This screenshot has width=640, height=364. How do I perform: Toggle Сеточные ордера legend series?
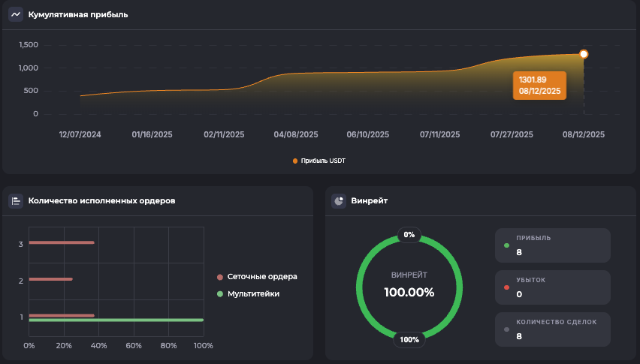click(x=262, y=276)
